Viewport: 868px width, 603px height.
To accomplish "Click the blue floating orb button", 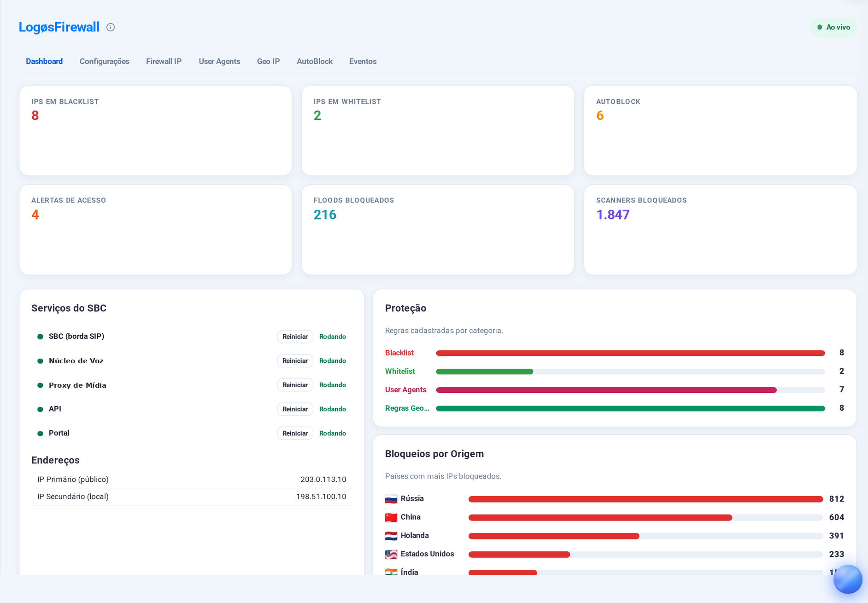I will pos(847,579).
